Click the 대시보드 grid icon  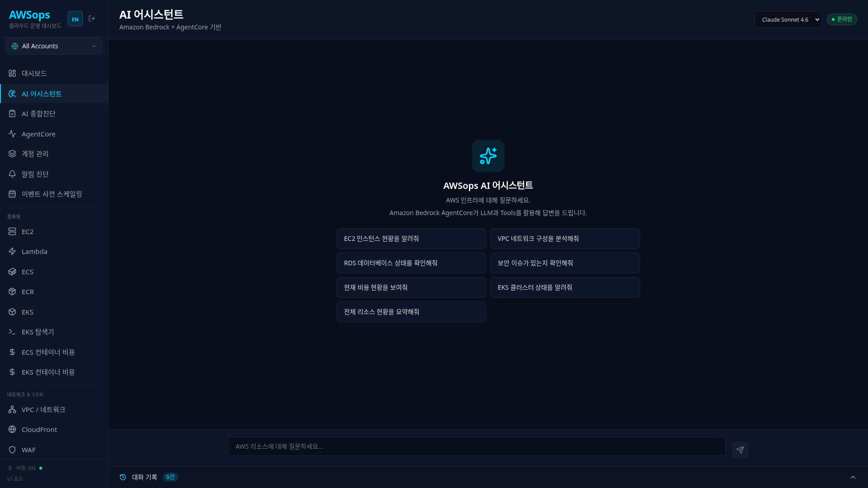click(x=12, y=73)
